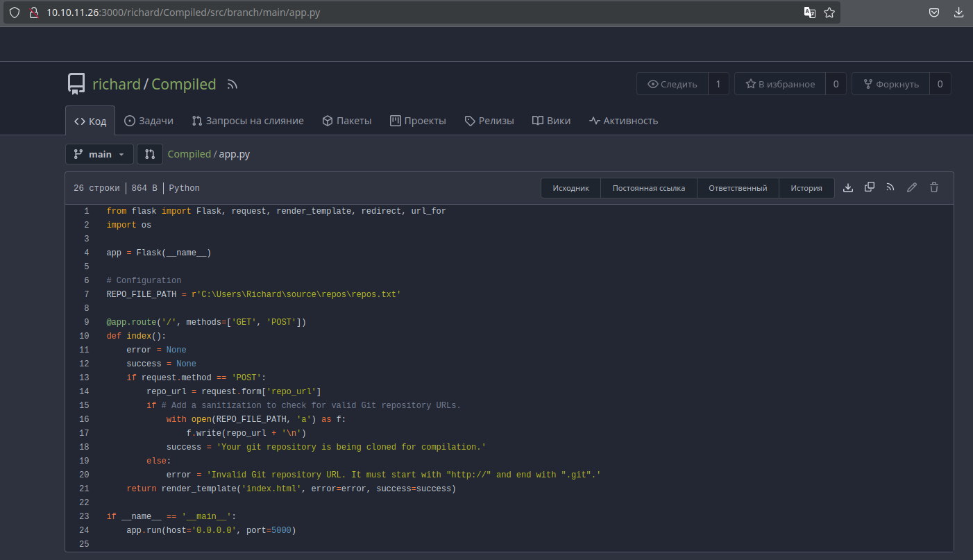973x560 pixels.
Task: Edit app.py with the pencil icon
Action: [912, 187]
